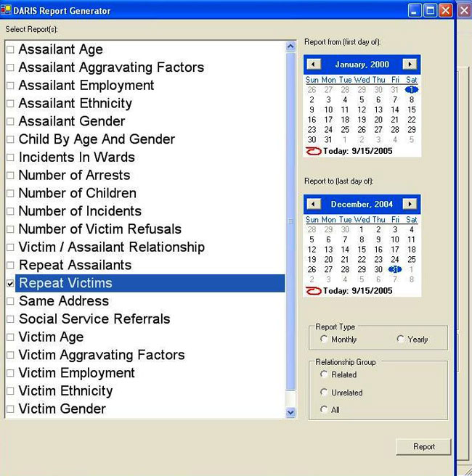The width and height of the screenshot is (472, 476).
Task: Choose the Yearly report type option
Action: pyautogui.click(x=400, y=339)
